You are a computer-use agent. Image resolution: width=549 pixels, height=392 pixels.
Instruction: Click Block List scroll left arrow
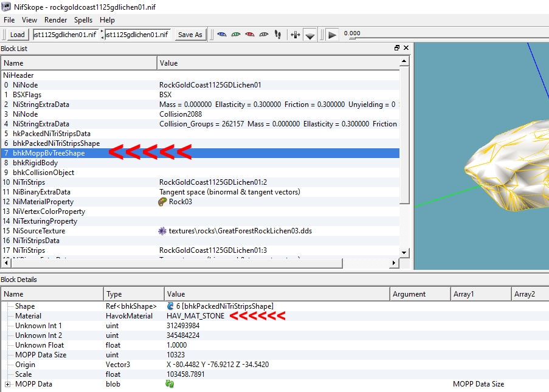[x=6, y=263]
